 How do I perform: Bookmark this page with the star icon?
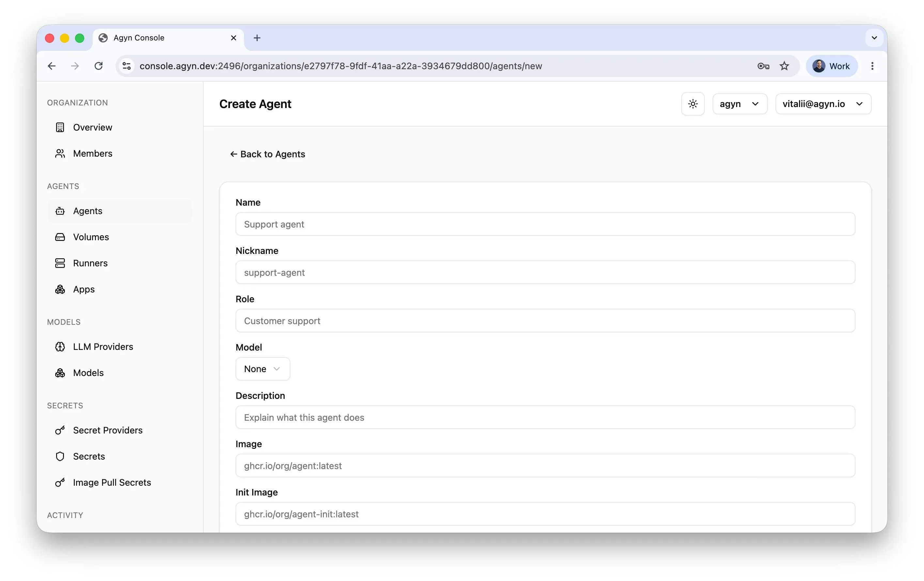click(784, 66)
